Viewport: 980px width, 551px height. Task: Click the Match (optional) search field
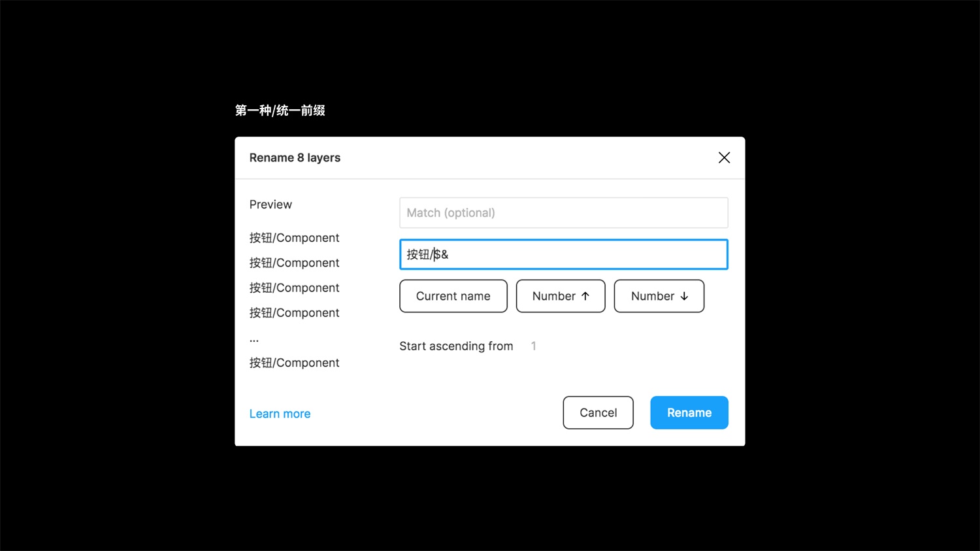(x=563, y=212)
